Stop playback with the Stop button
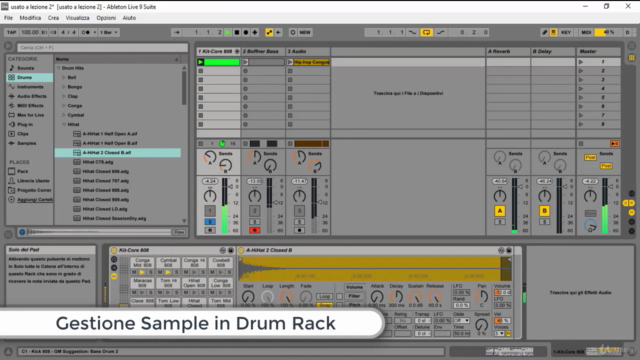The image size is (640, 360). pyautogui.click(x=237, y=32)
